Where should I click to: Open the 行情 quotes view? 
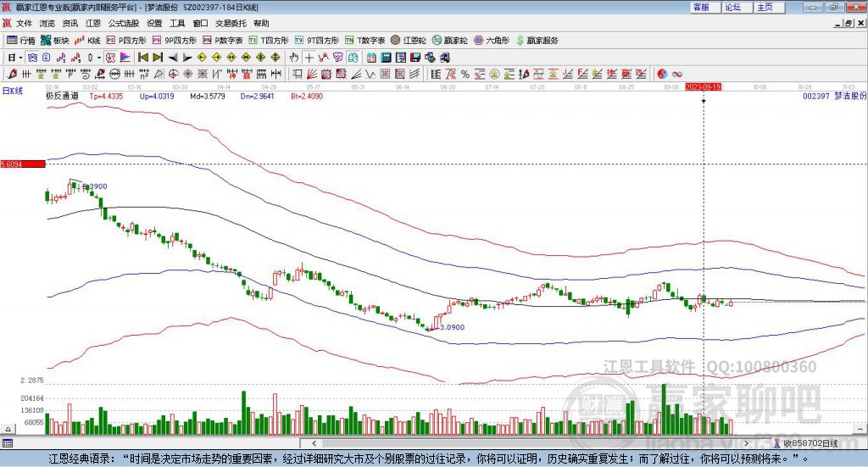(21, 41)
